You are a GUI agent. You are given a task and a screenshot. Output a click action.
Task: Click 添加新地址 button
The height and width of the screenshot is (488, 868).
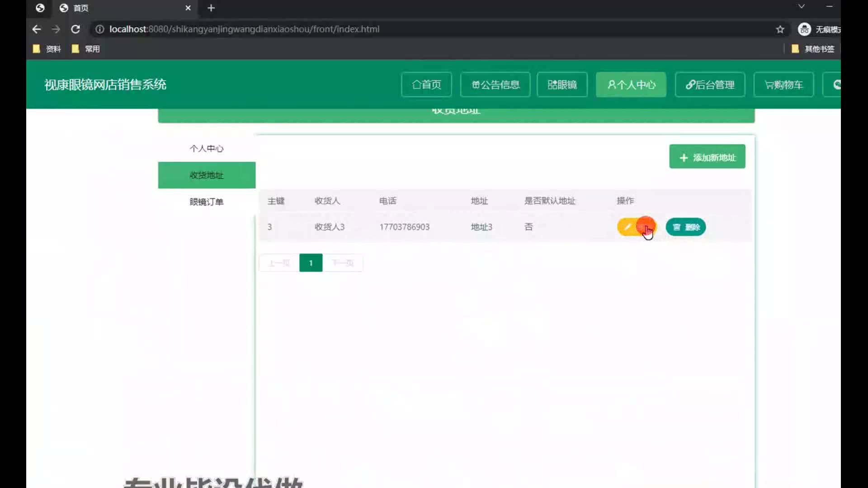(707, 157)
